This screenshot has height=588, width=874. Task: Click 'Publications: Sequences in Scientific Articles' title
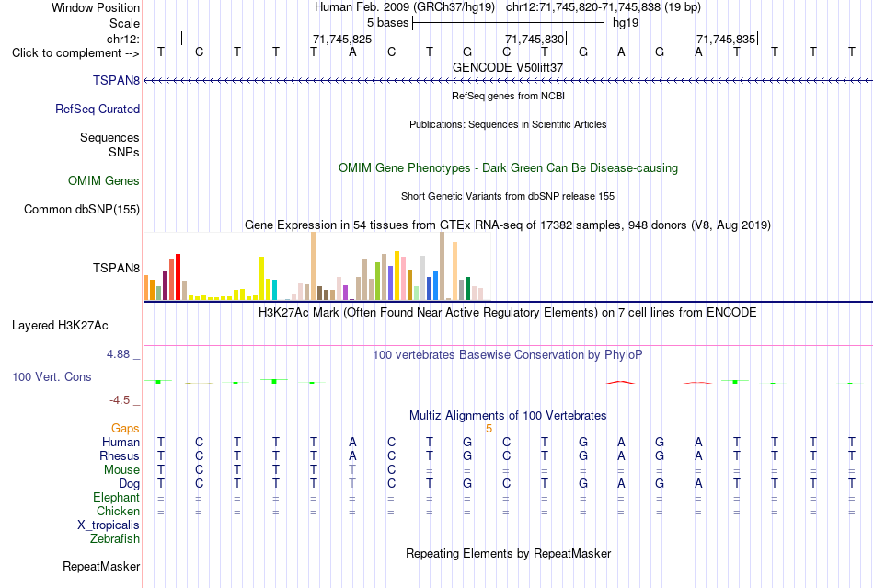[x=508, y=124]
